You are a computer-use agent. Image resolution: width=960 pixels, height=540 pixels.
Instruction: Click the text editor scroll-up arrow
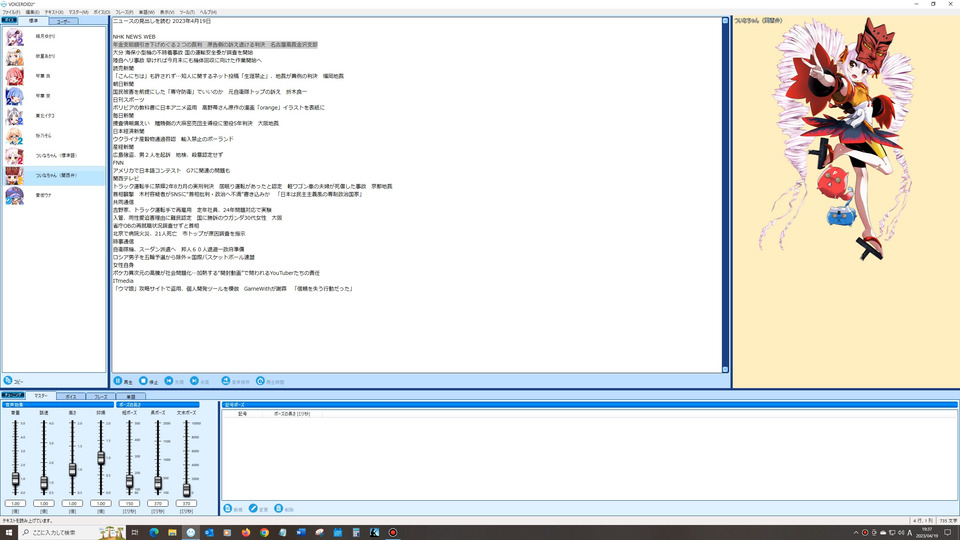(726, 21)
